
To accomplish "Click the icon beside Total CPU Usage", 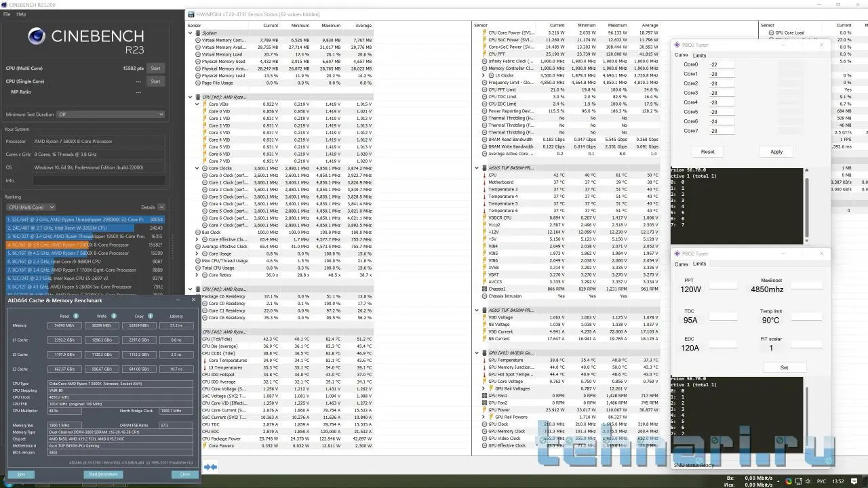I will [x=198, y=268].
